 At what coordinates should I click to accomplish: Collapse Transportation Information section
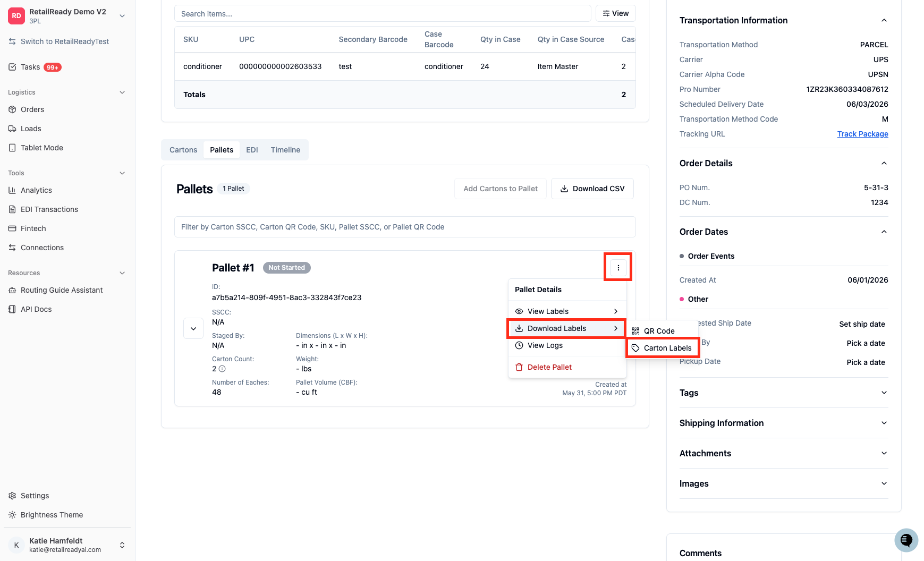point(884,20)
